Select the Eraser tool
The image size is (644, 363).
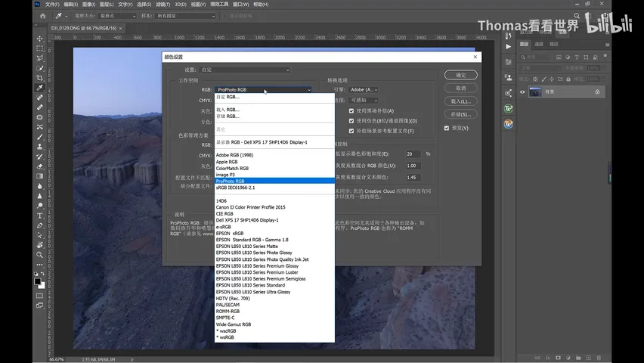(40, 166)
